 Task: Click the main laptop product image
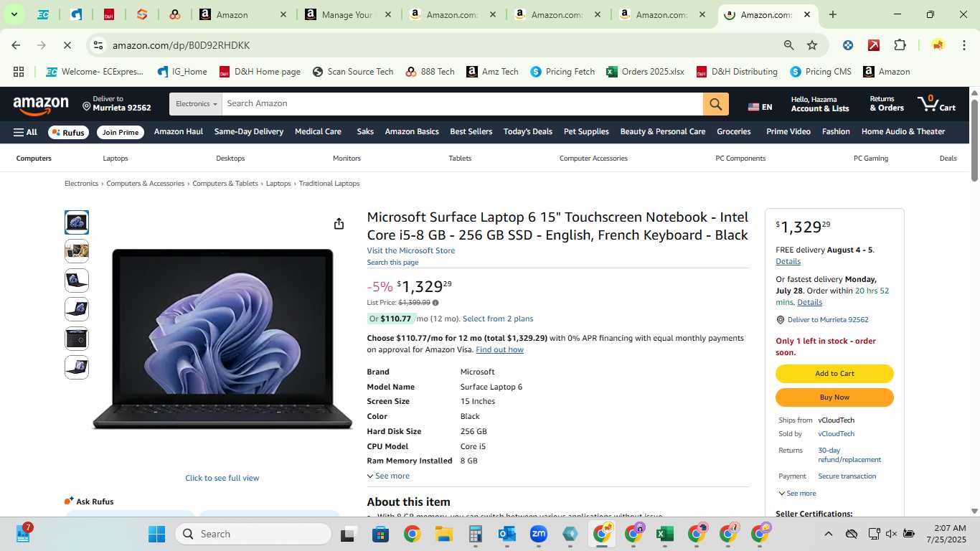222,339
